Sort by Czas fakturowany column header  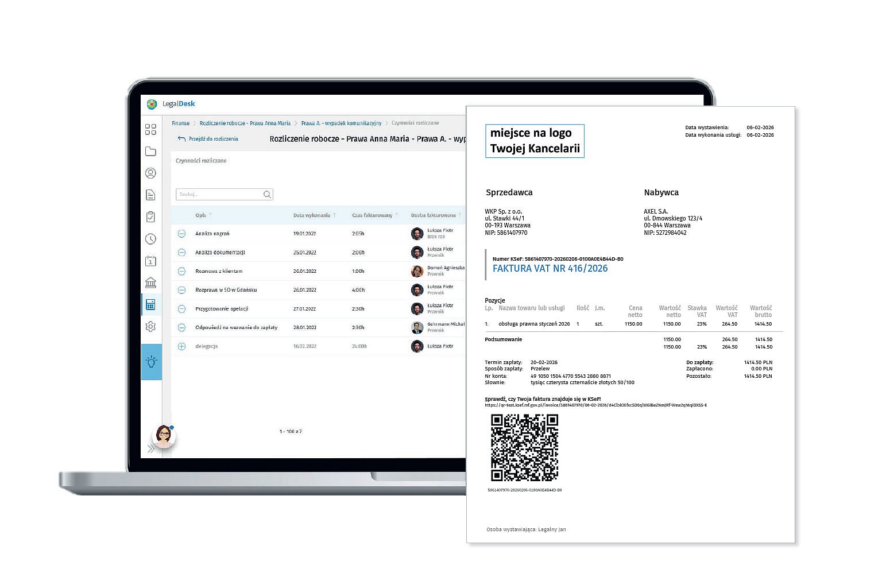click(x=372, y=215)
